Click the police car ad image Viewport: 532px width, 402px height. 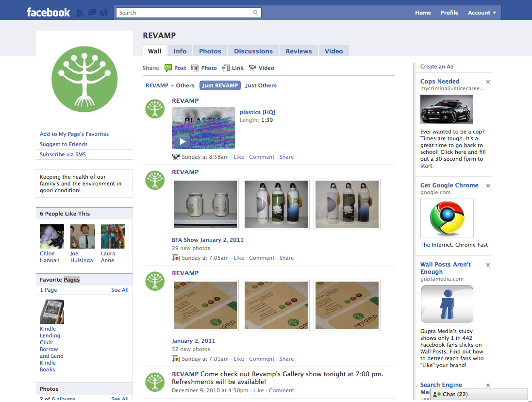[x=447, y=109]
